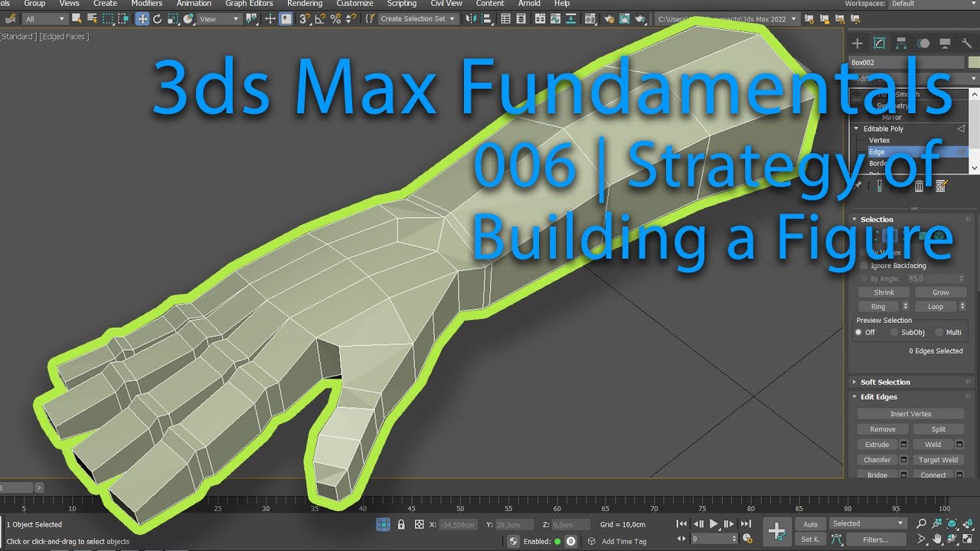Open the selection filter All dropdown

[45, 19]
